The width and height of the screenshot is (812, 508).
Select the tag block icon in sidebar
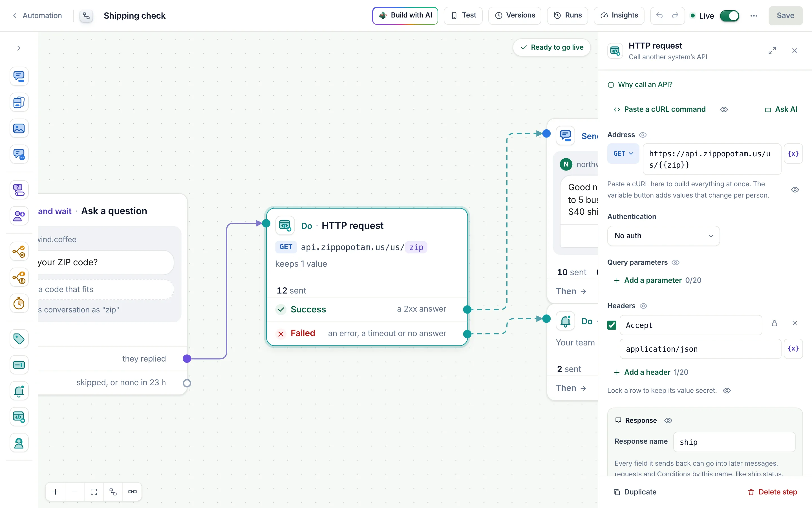pyautogui.click(x=19, y=339)
